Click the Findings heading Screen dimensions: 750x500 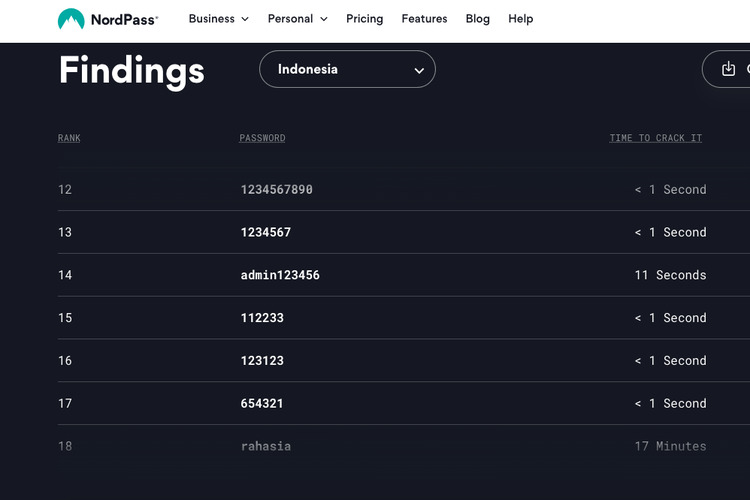[131, 70]
